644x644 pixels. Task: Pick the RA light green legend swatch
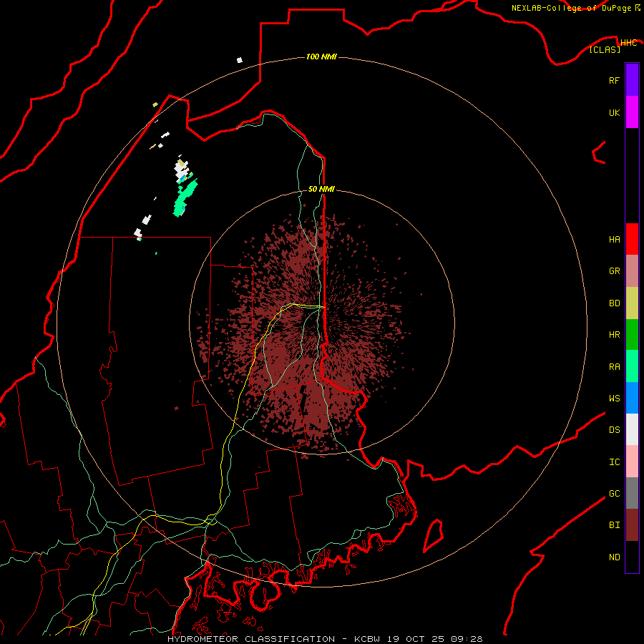coord(632,366)
